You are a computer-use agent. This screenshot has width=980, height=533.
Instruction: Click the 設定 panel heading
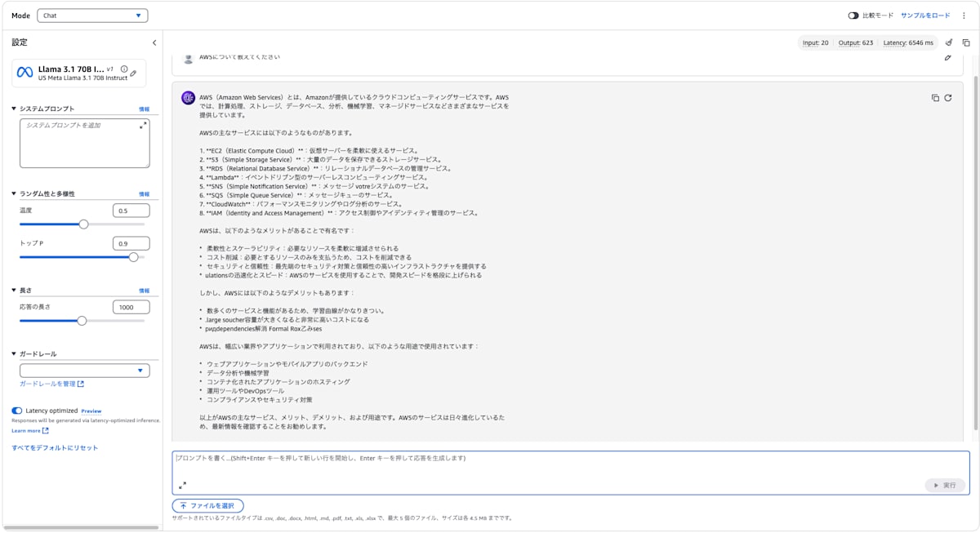pyautogui.click(x=20, y=42)
